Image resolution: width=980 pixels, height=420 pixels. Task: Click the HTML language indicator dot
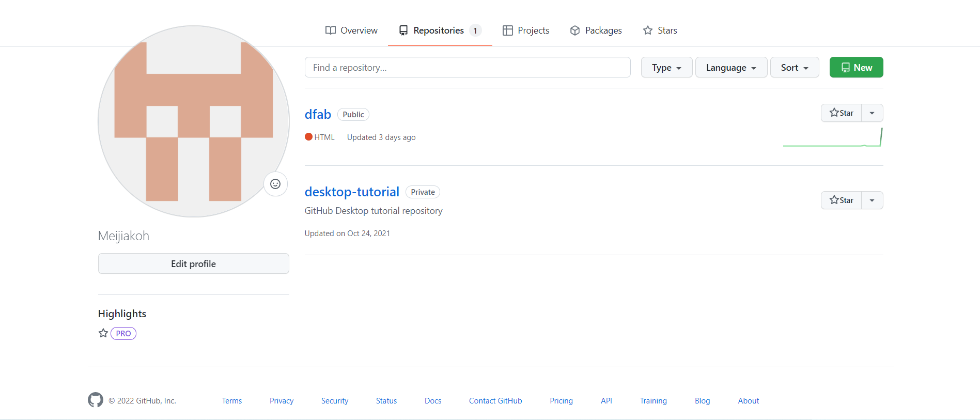tap(308, 137)
